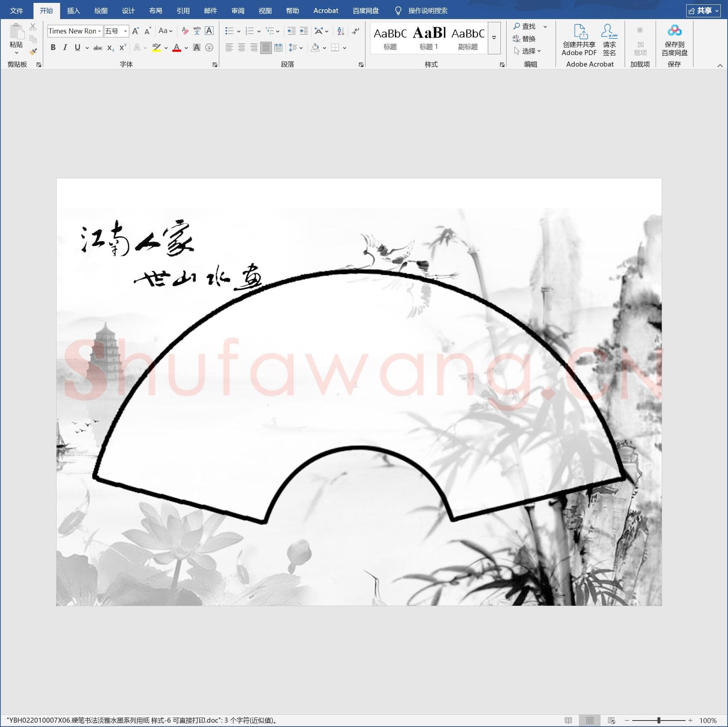Open Select (选择) dropdown
Screen dimensions: 728x727
(528, 51)
